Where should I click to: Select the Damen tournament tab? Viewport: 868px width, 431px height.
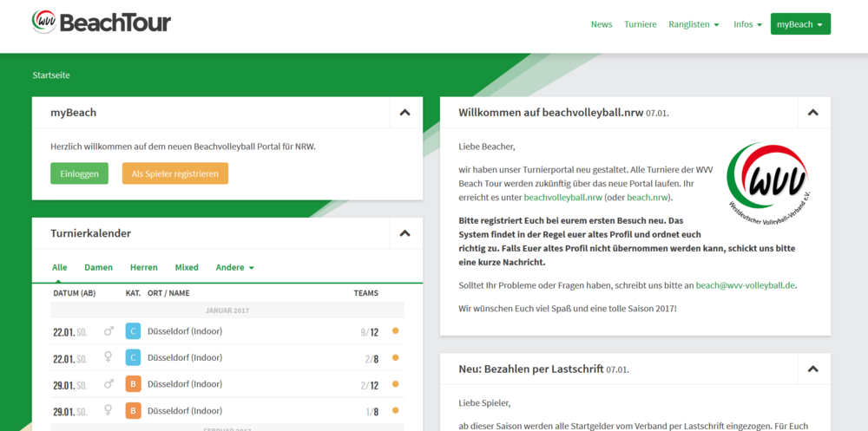click(99, 267)
